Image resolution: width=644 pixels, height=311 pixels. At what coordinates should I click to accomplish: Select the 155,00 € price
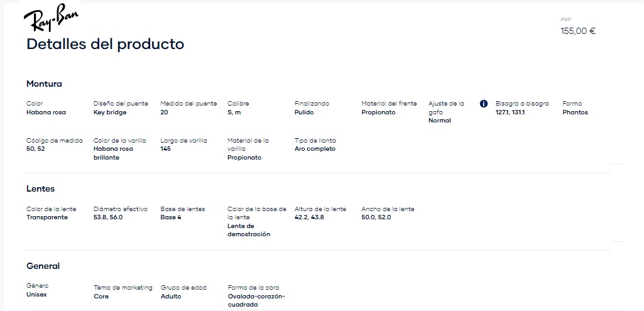pos(578,31)
